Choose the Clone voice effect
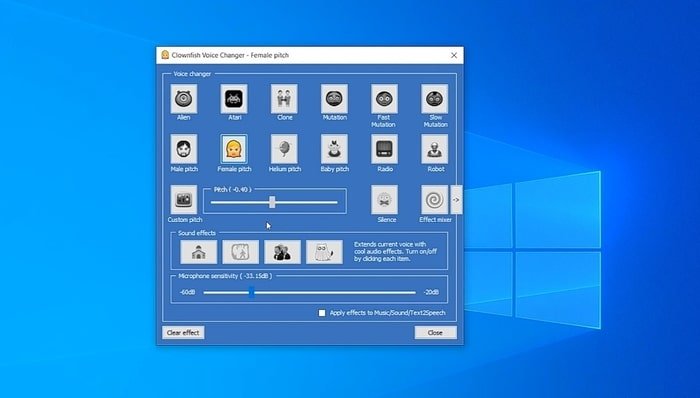The width and height of the screenshot is (700, 398). [284, 99]
